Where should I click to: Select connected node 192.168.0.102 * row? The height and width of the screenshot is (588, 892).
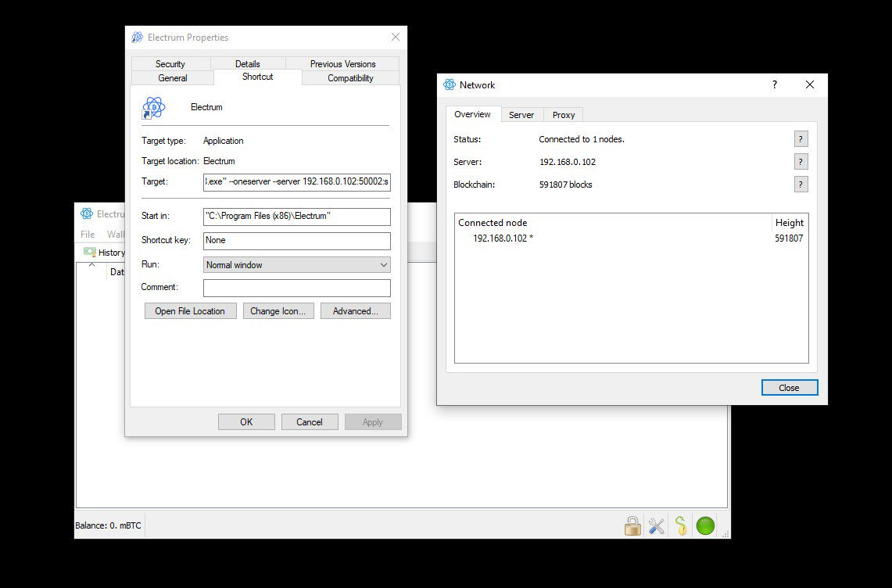[x=631, y=238]
